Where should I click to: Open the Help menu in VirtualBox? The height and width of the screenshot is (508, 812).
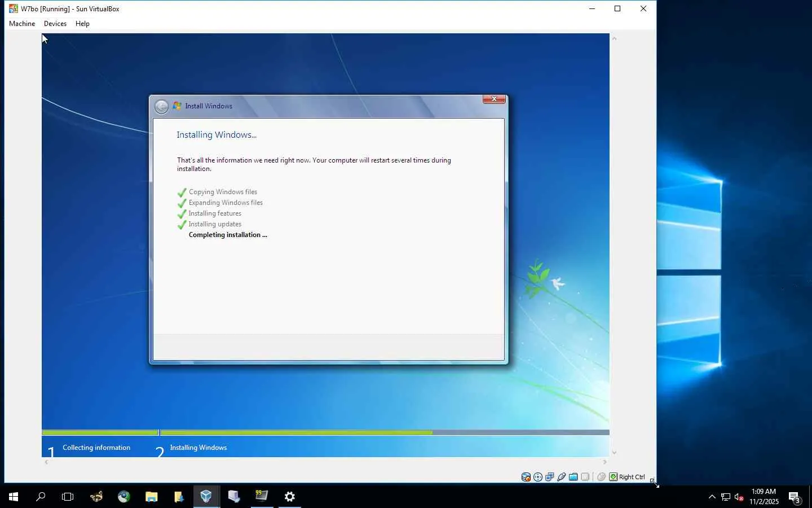[x=82, y=24]
